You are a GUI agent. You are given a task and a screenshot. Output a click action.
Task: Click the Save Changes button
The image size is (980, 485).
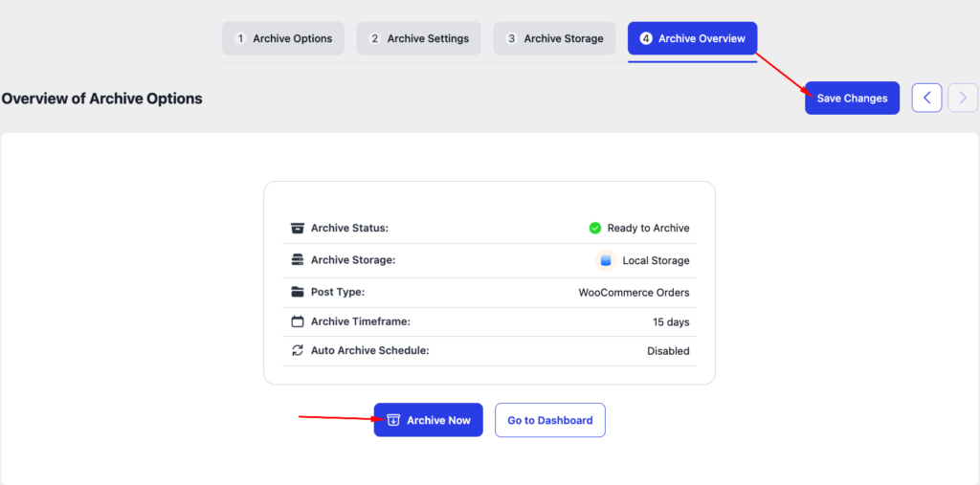(852, 99)
